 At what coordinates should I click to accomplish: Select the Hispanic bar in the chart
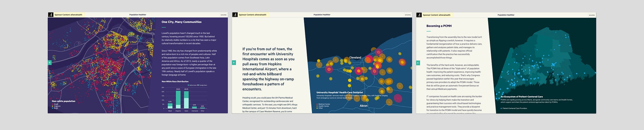[x=178, y=99]
